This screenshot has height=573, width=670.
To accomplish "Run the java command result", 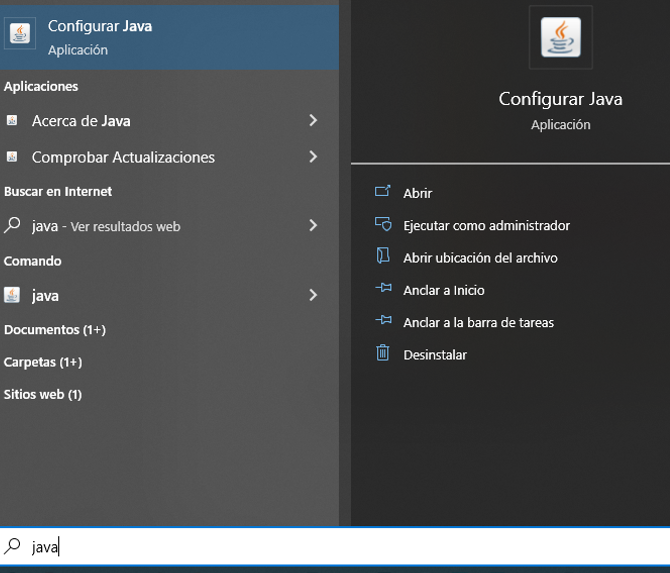I will 169,295.
